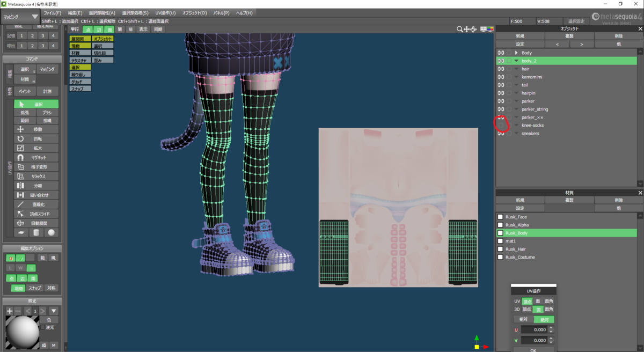Enable the 逆光 backlight checkbox
644x352 pixels.
[43, 327]
